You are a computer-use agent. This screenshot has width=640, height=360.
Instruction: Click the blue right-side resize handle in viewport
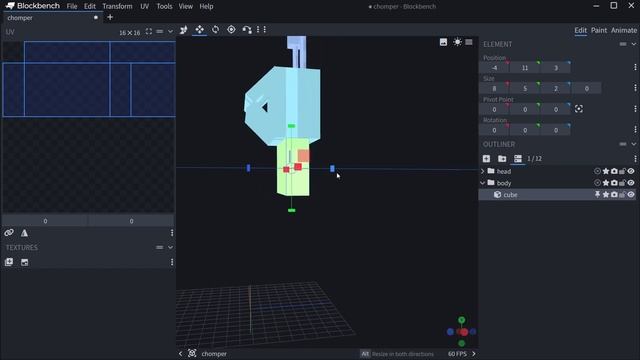(x=332, y=168)
